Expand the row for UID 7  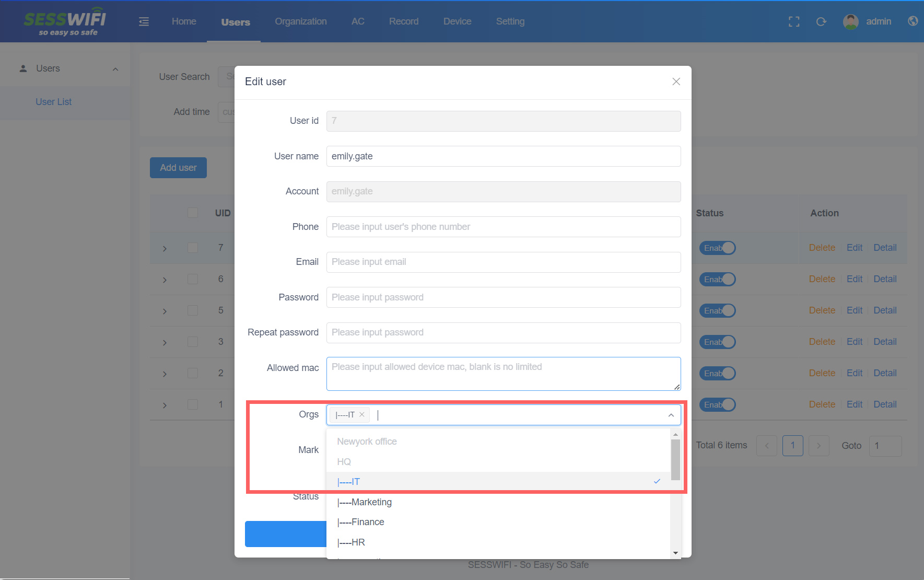pos(165,248)
